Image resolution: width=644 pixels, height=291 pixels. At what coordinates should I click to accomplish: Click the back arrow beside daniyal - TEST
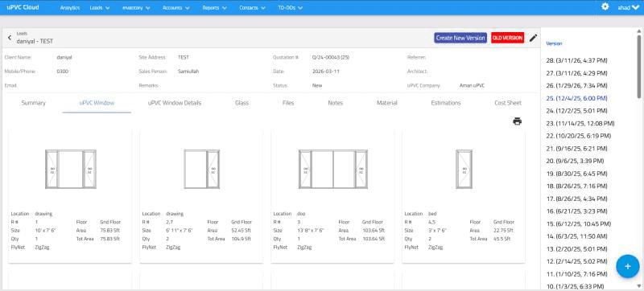pos(10,38)
